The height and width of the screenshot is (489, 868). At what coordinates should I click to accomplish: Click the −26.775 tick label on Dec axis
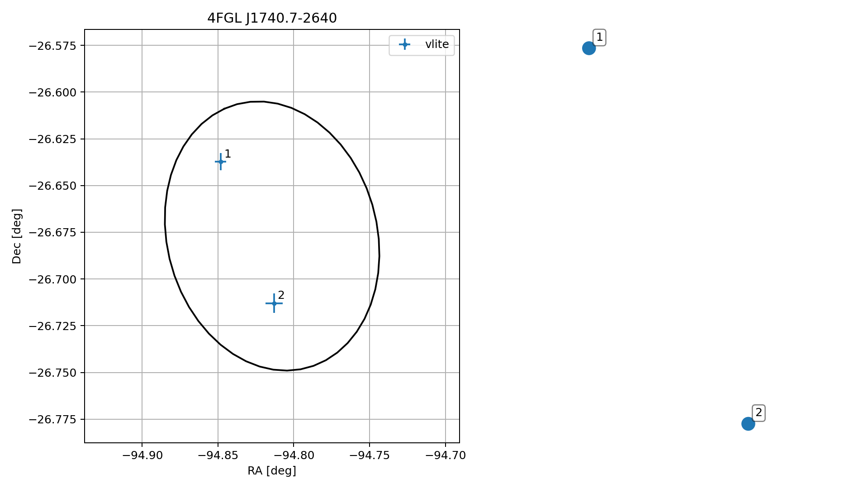coord(53,419)
